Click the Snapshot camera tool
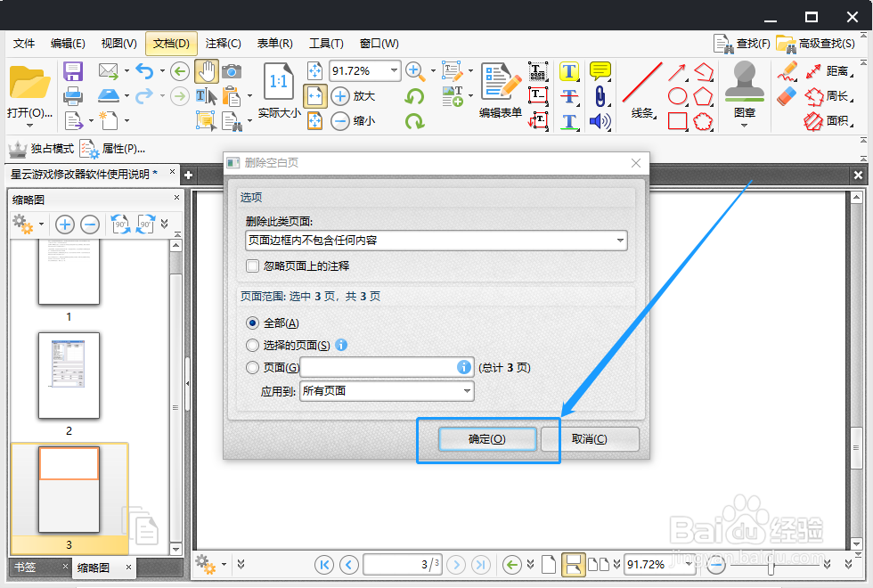 click(x=232, y=71)
